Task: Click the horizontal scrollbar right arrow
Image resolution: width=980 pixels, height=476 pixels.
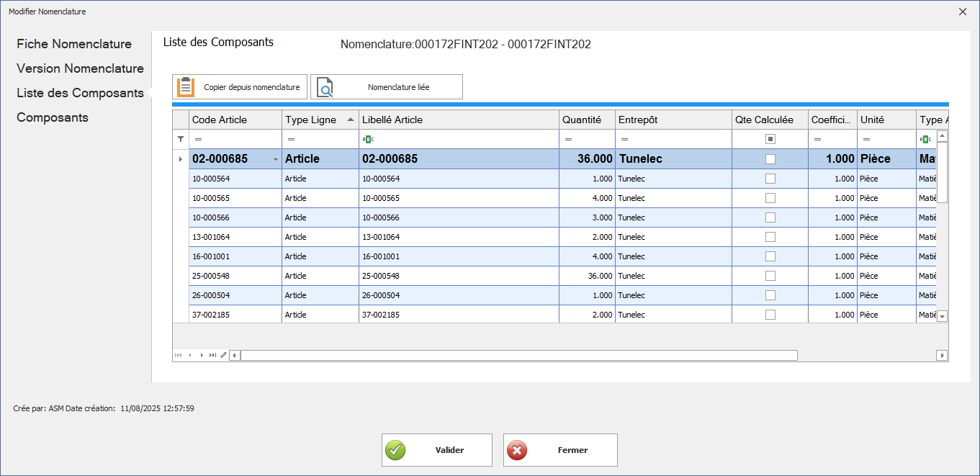Action: tap(942, 355)
